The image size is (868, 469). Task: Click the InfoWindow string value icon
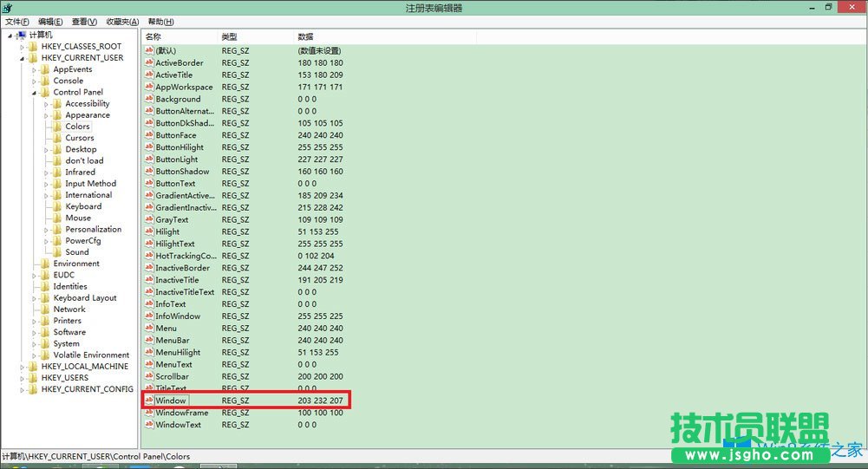(x=149, y=316)
